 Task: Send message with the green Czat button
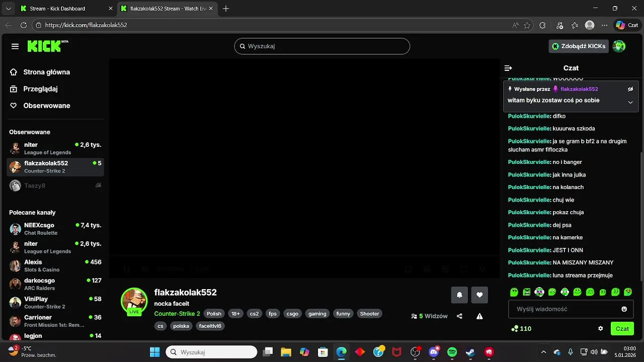point(622,328)
